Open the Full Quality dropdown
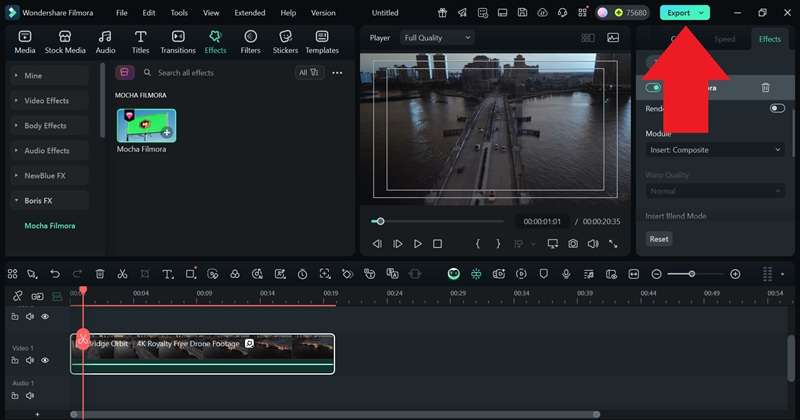800x420 pixels. pos(437,37)
